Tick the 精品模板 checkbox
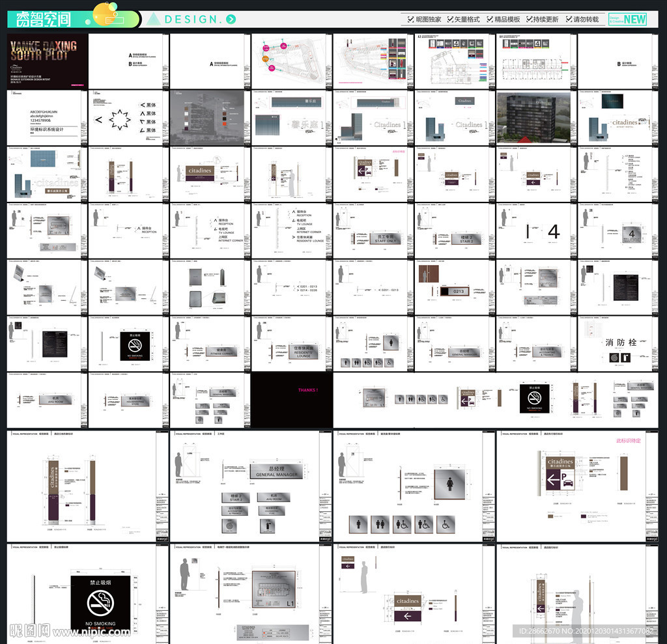Screen dimensions: 667x644 [490, 19]
